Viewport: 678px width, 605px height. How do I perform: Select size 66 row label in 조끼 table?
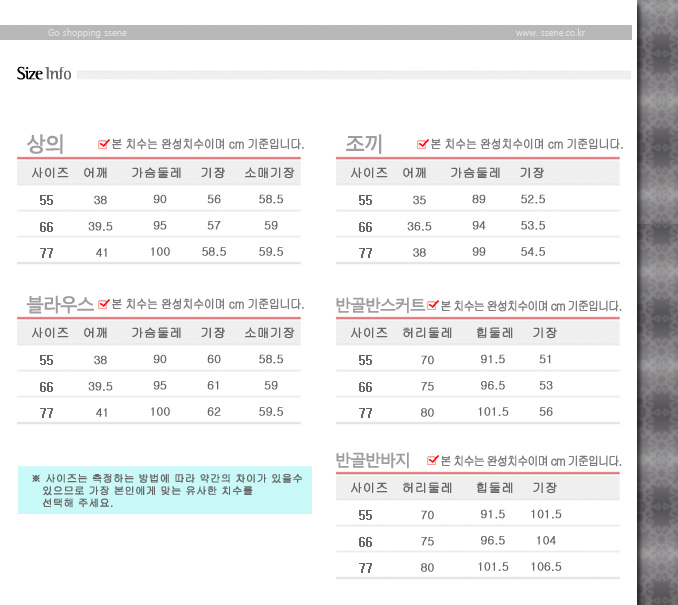coord(365,227)
